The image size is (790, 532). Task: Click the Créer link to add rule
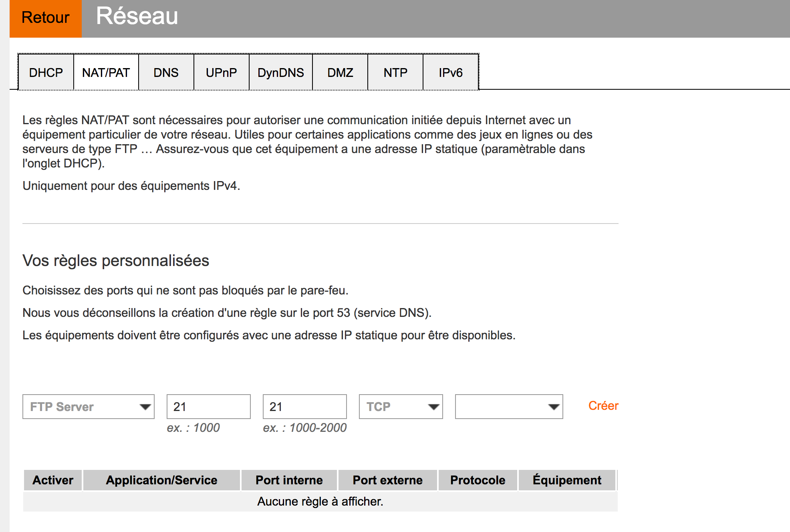tap(603, 406)
